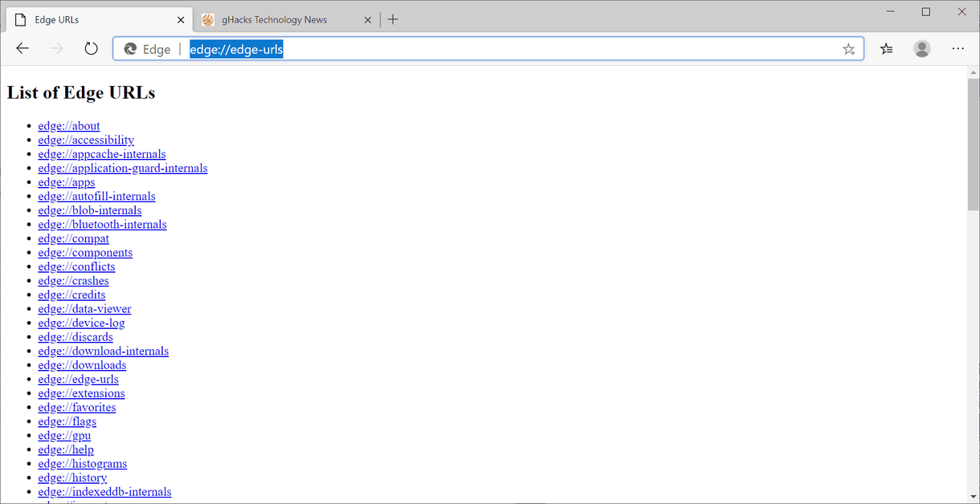Open the edge://credits link
Viewport: 980px width, 504px height.
pyautogui.click(x=71, y=295)
